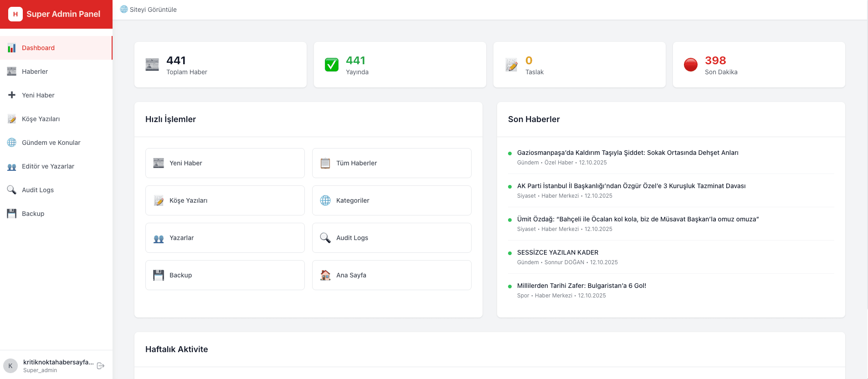
Task: Click the newspaper icon in Yeni Haber quick action
Action: click(159, 163)
